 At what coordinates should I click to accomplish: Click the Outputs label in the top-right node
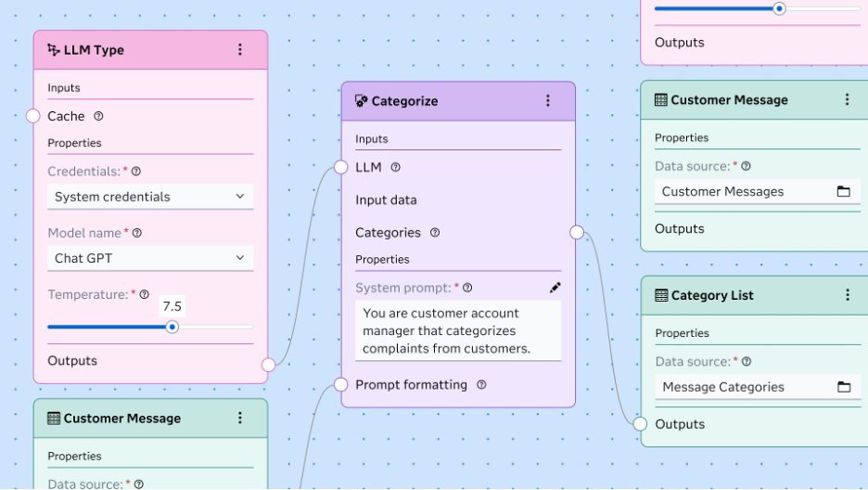pyautogui.click(x=679, y=43)
